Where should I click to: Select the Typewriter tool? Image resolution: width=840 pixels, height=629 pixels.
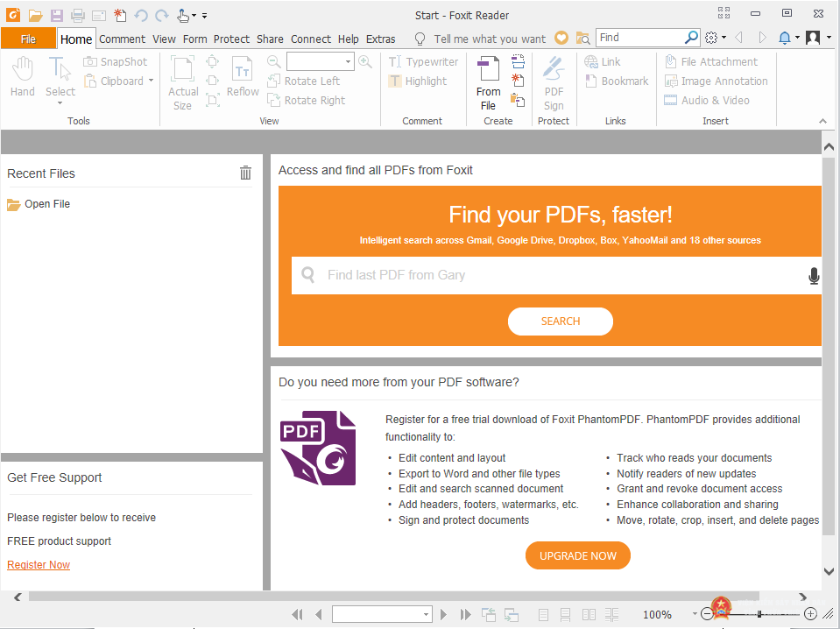coord(423,61)
